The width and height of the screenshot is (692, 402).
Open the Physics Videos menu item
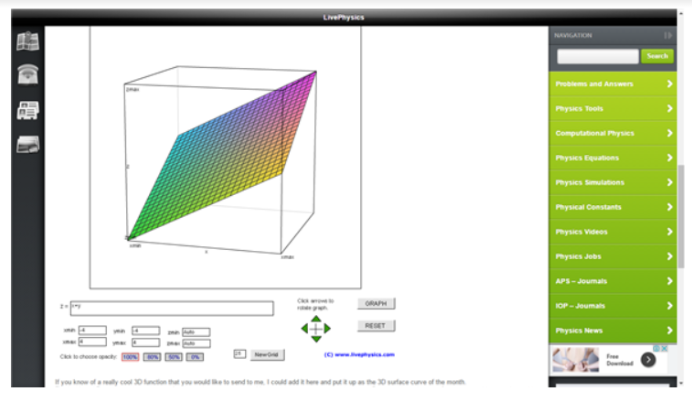click(613, 232)
